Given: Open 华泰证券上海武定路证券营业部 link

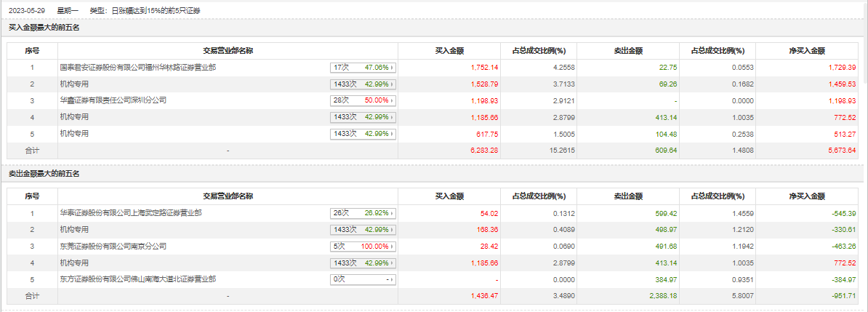Looking at the screenshot, I should tap(130, 214).
